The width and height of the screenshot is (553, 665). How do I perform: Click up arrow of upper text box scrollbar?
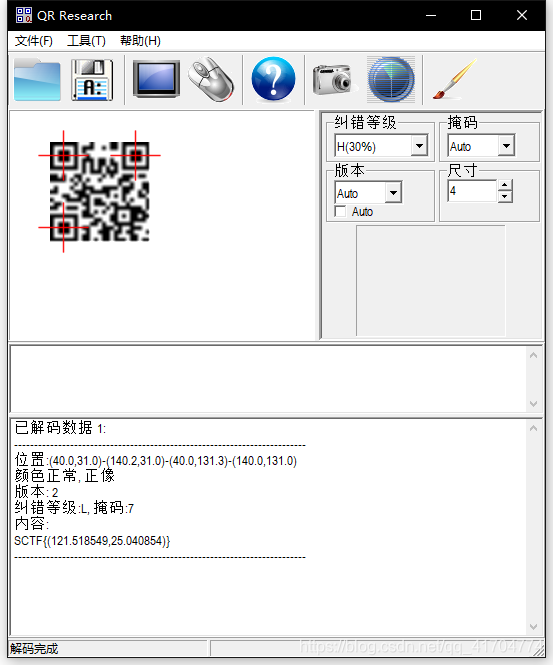(x=533, y=355)
